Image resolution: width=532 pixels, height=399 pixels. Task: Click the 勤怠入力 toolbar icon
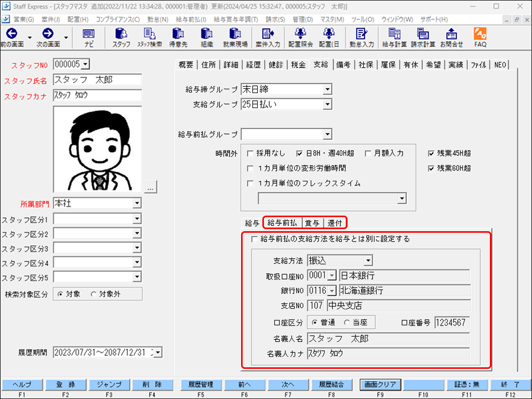[x=362, y=38]
